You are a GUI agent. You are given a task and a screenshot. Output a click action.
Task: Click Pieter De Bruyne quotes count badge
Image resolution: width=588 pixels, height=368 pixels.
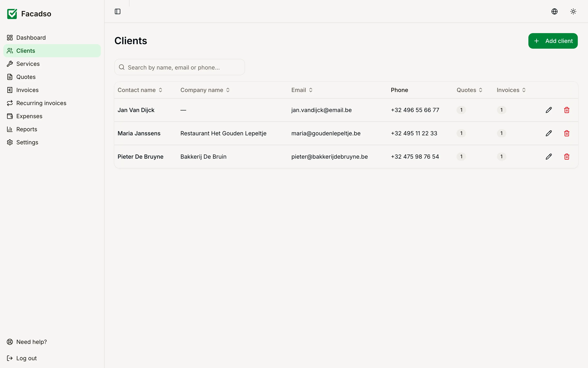(461, 156)
